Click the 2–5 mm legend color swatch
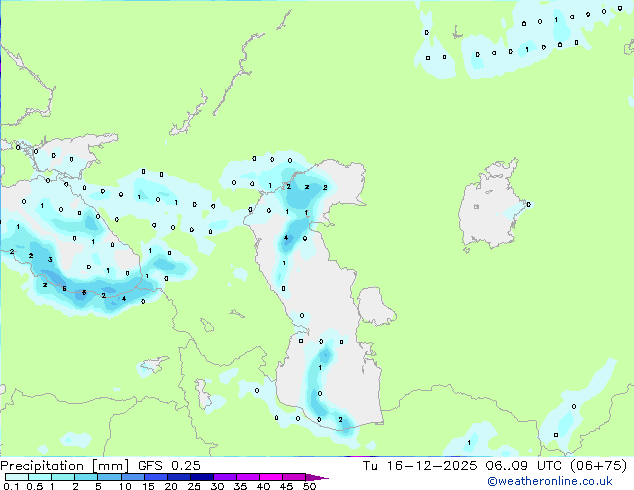 (x=86, y=477)
